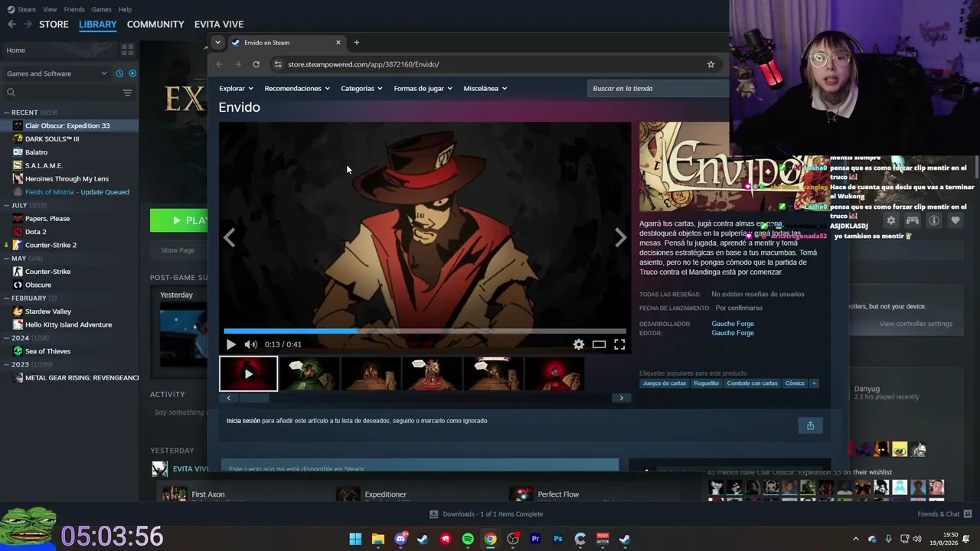Expand the Formas de jugar menu
Image resolution: width=980 pixels, height=551 pixels.
423,89
